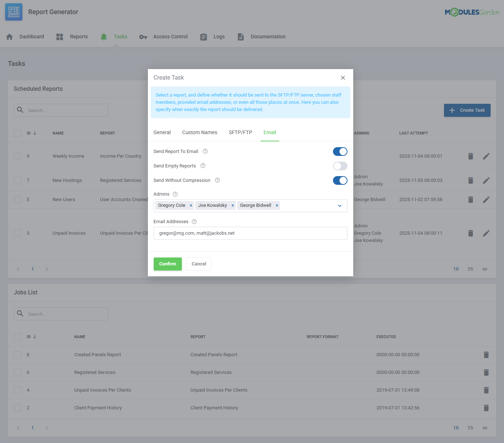
Task: Switch to the Custom Names tab
Action: coord(200,132)
